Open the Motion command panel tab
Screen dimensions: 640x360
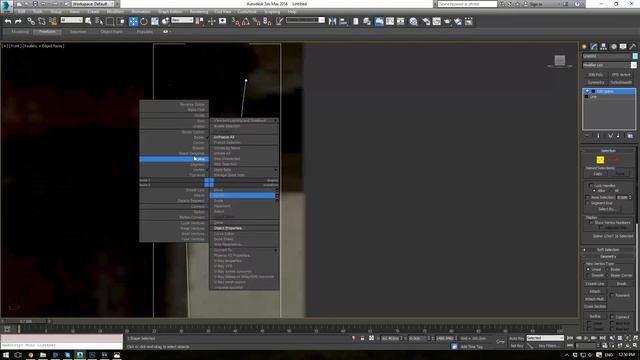click(x=613, y=47)
